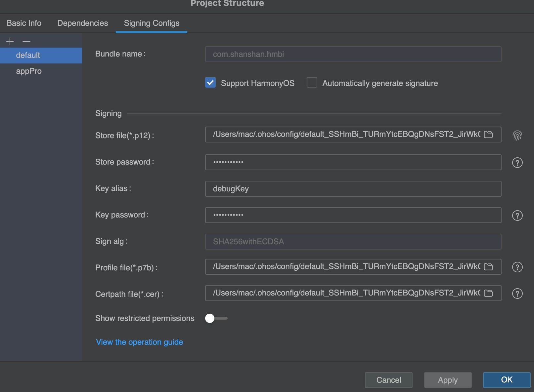Click the 'Store password :' label
This screenshot has height=392, width=534.
pos(125,162)
